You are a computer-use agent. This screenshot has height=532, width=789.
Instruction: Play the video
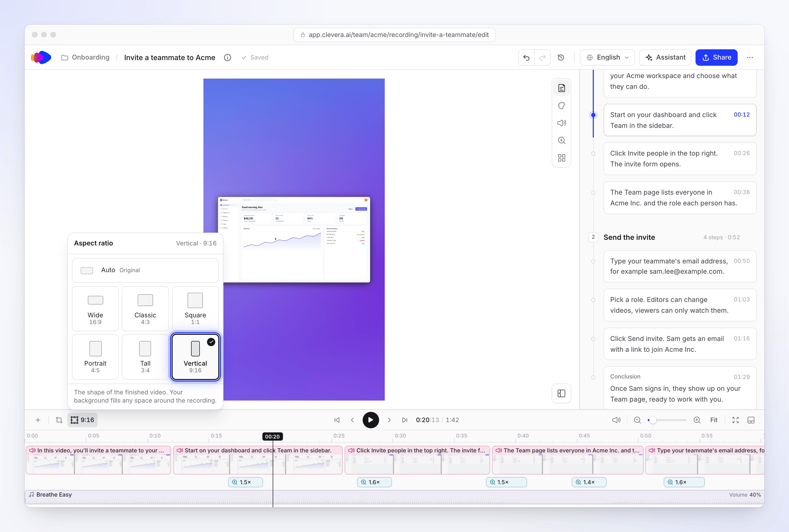click(x=371, y=420)
